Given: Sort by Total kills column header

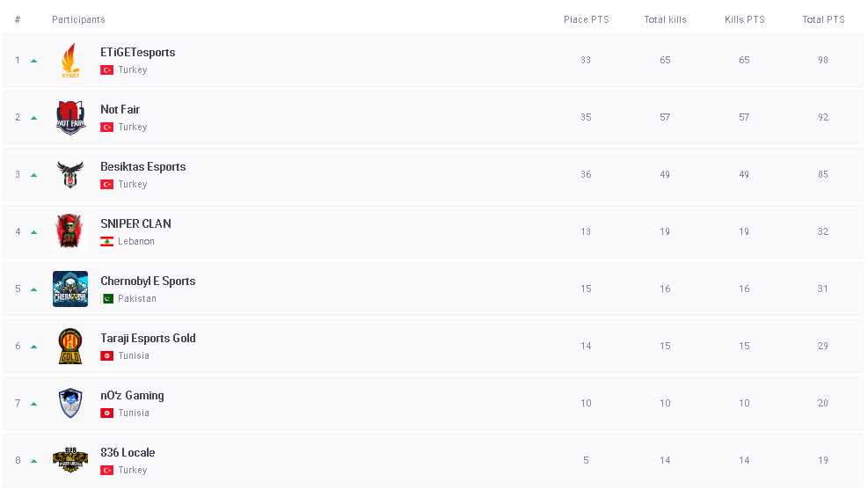Looking at the screenshot, I should coord(665,19).
